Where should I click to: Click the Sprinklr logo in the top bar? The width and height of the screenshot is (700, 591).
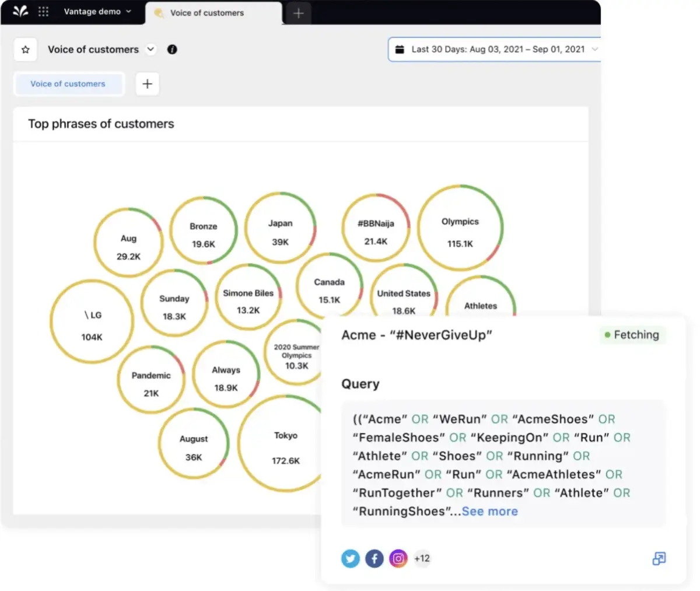(20, 11)
